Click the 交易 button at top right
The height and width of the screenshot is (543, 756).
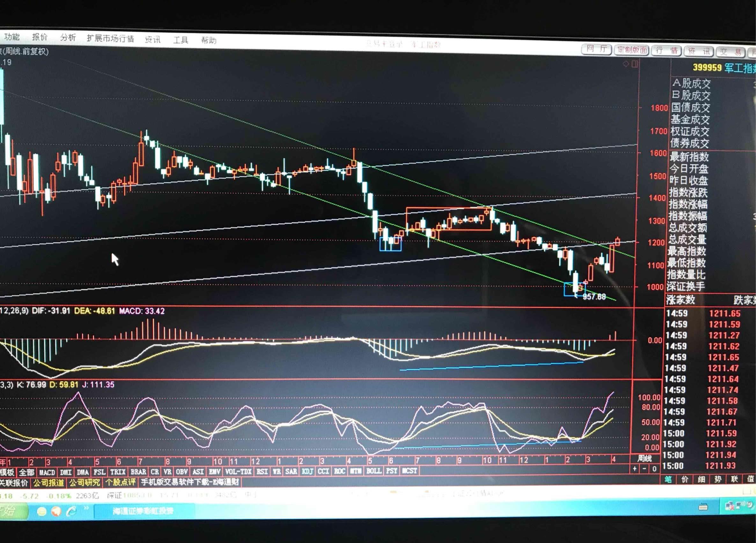click(x=731, y=52)
